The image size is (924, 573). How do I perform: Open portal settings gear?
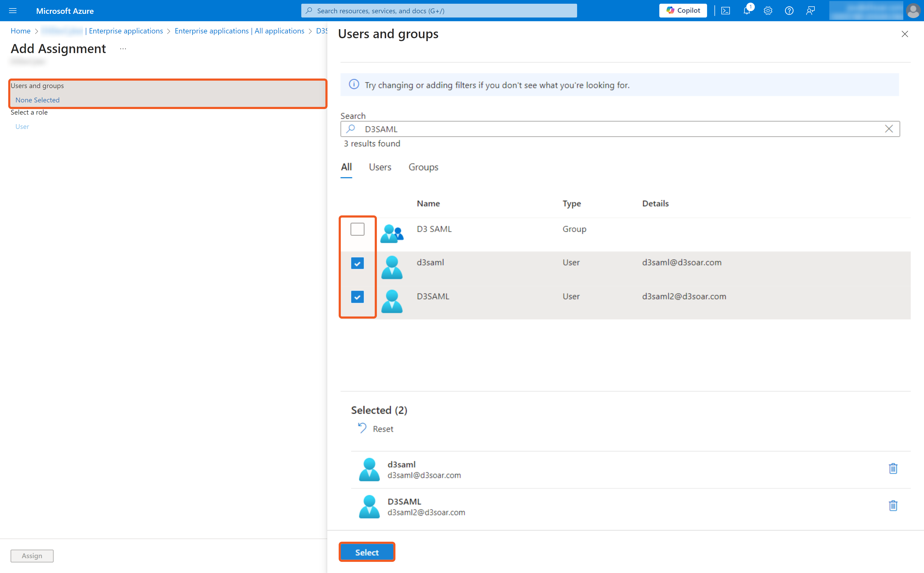[x=768, y=11]
